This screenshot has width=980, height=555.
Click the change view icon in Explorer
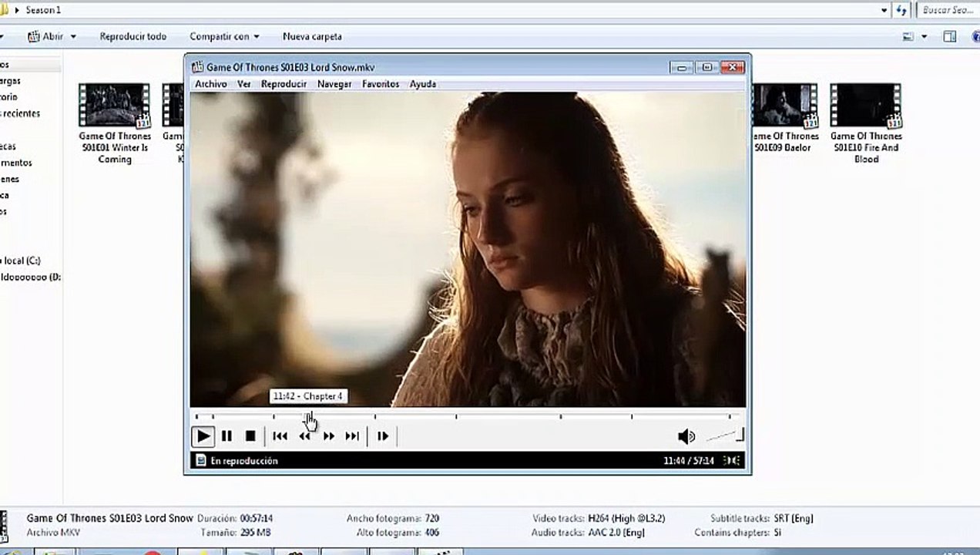[908, 36]
